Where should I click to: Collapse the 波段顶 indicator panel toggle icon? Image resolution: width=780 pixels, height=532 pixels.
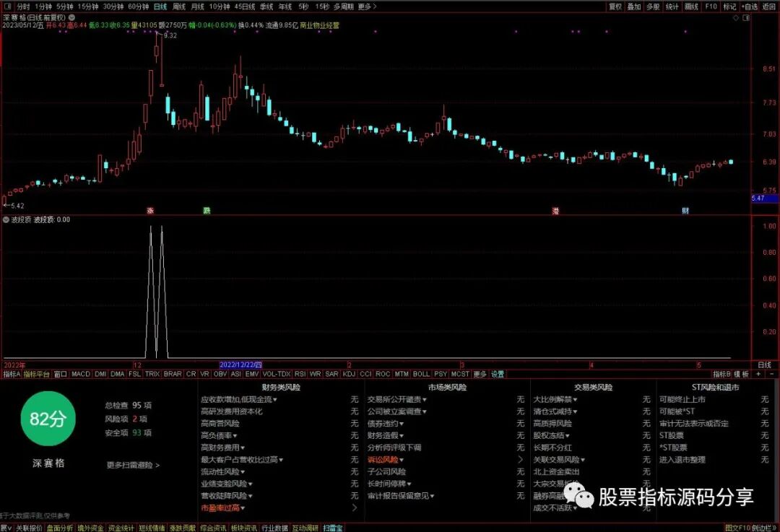[6, 219]
